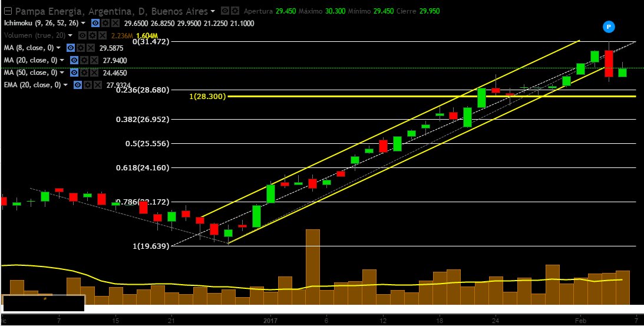The width and height of the screenshot is (644, 326).
Task: Hide the Ichimoku indicator with its eye icon
Action: (95, 24)
